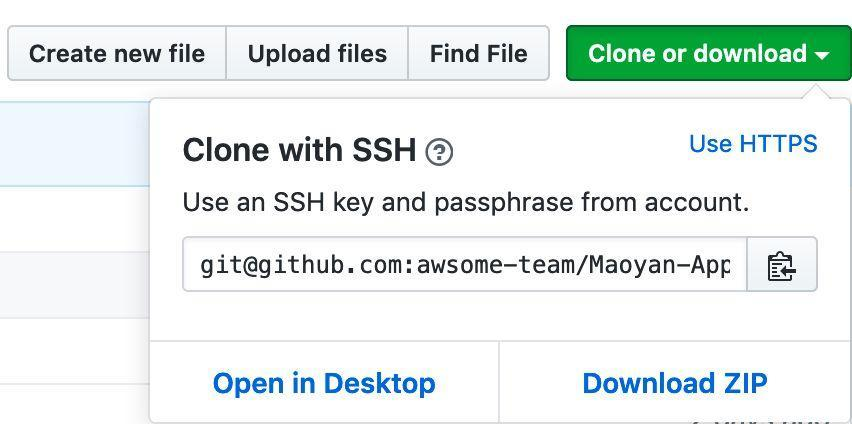Click the caret on Clone or download
Image resolution: width=852 pixels, height=424 pixels.
click(x=822, y=55)
